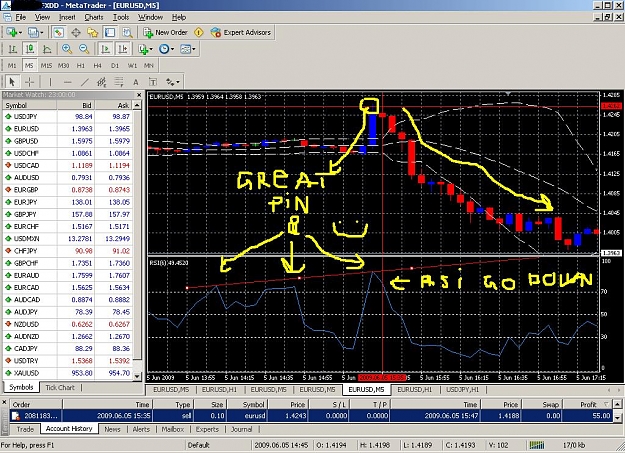Select the W1 timeframe
625x453 pixels.
click(132, 65)
